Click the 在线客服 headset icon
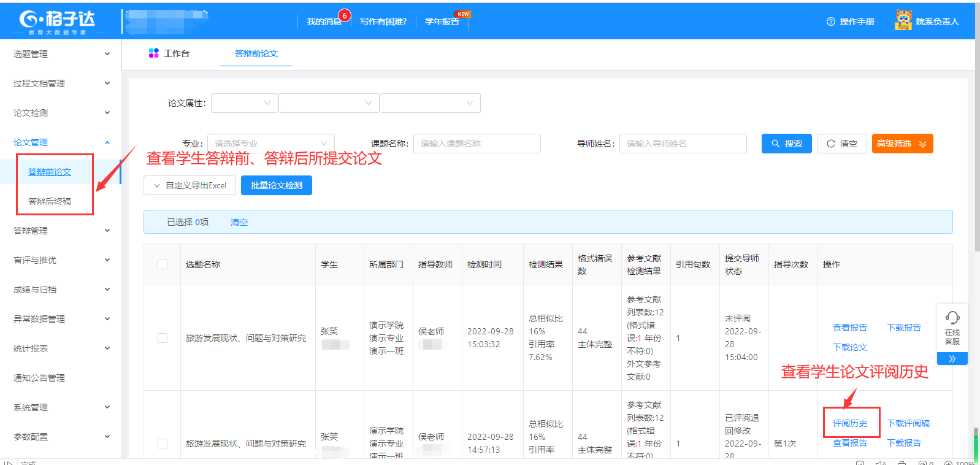Viewport: 980px width, 465px height. [952, 318]
